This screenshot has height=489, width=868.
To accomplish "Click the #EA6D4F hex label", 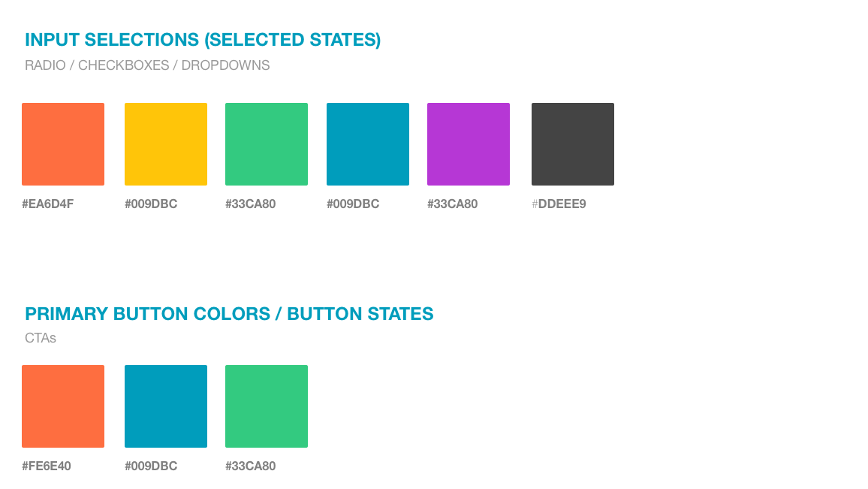I will [47, 204].
